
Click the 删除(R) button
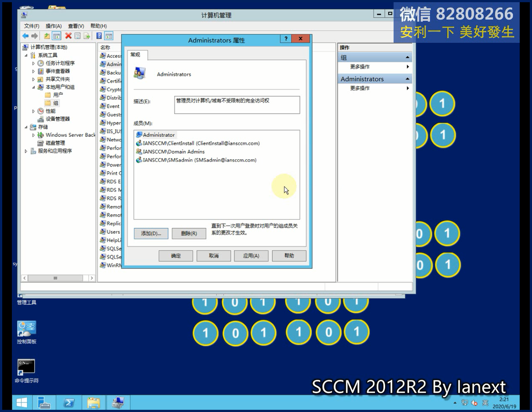pos(189,233)
